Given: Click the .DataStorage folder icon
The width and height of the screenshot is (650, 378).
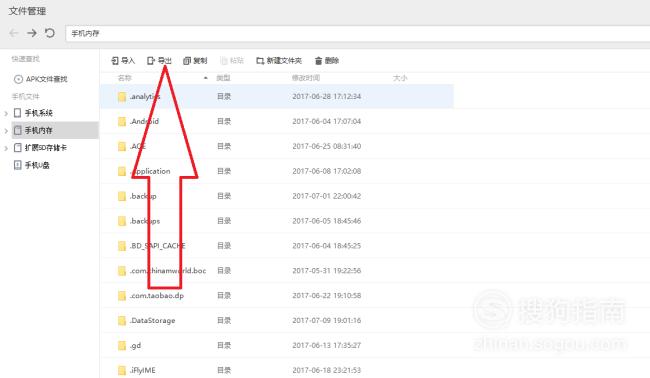Looking at the screenshot, I should [122, 320].
